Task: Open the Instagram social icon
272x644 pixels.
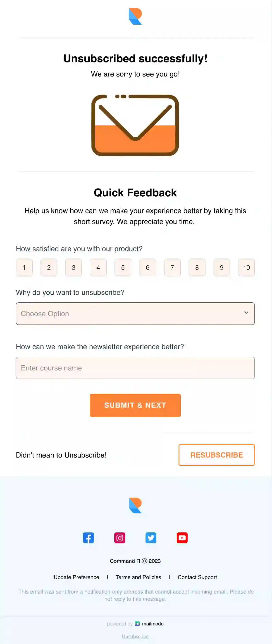Action: (120, 538)
